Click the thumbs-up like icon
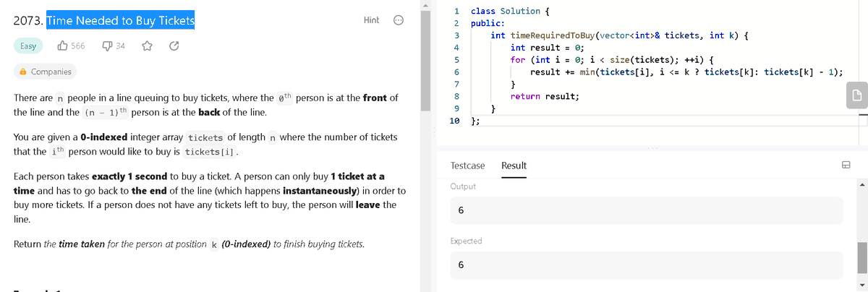 [62, 46]
